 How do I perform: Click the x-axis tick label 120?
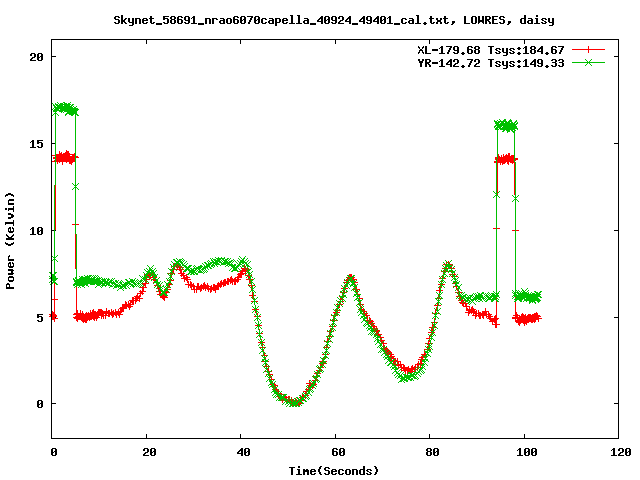point(621,452)
